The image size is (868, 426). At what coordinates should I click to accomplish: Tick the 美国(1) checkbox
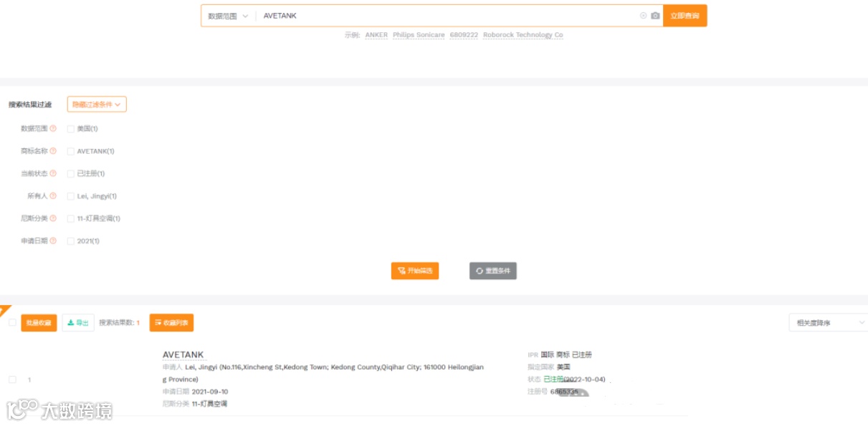(x=71, y=129)
